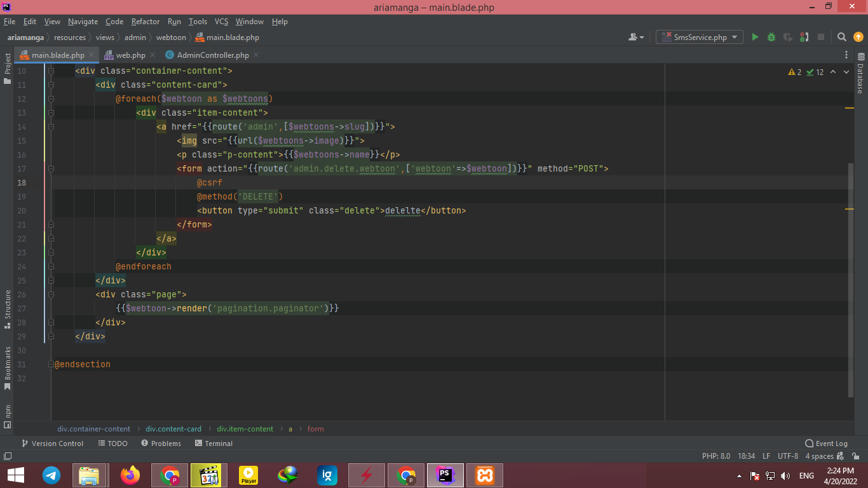Click the Version Control button
Viewport: 868px width, 488px height.
coord(52,444)
